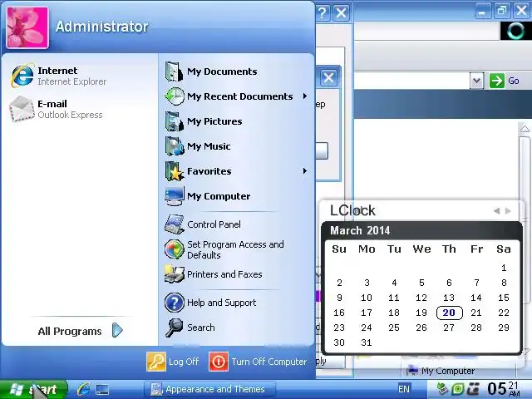Image resolution: width=532 pixels, height=399 pixels.
Task: Select March 13 in the calendar
Action: pyautogui.click(x=449, y=298)
